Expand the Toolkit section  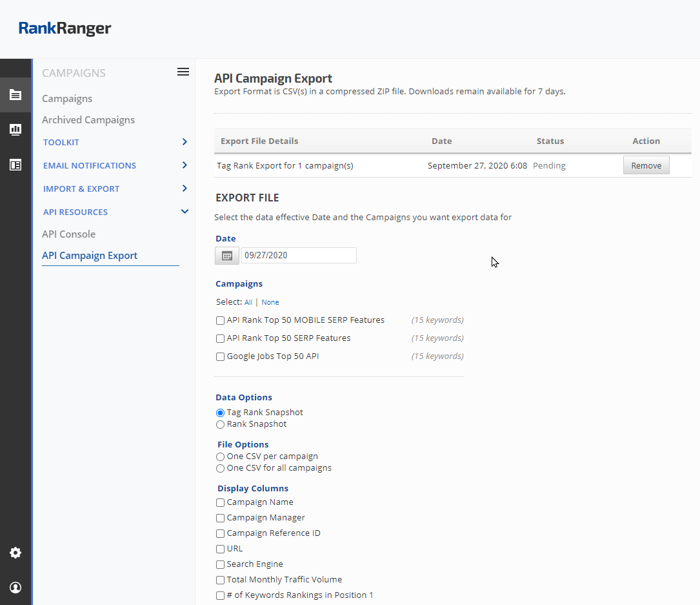coord(185,142)
